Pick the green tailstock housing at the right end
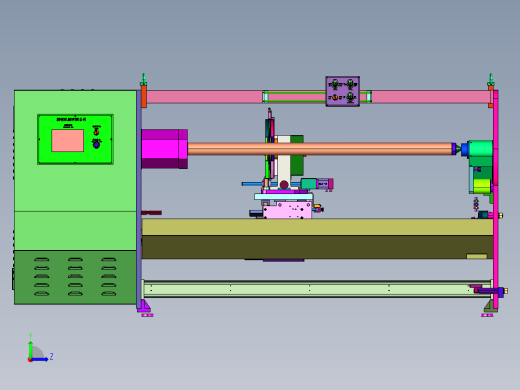 click(x=481, y=149)
